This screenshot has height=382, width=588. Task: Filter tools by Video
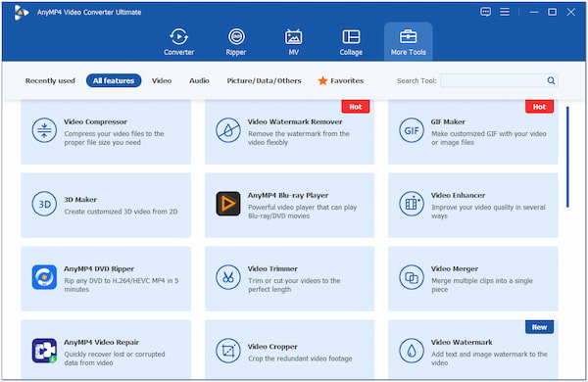(162, 80)
